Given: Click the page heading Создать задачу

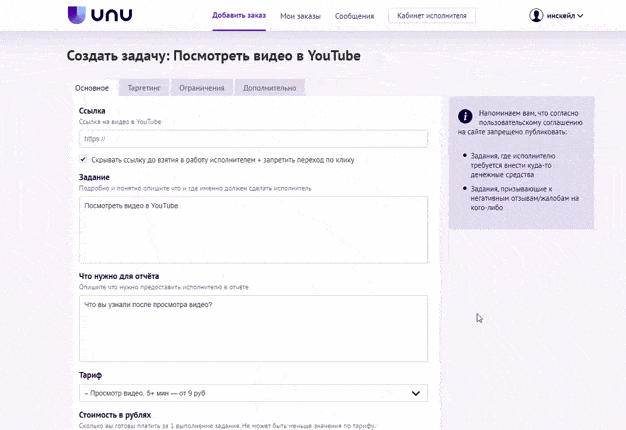Looking at the screenshot, I should 214,55.
